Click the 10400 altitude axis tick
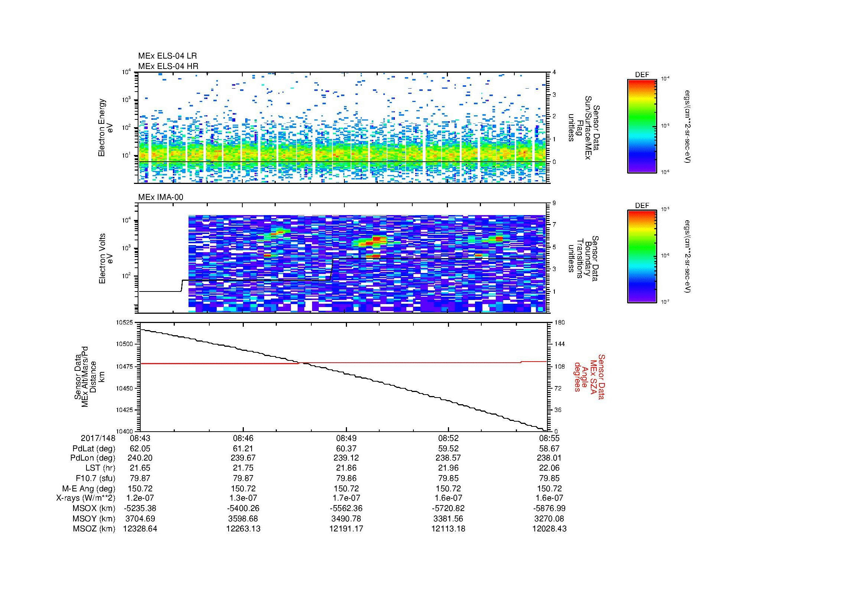Screen dimensions: 868x613 (124, 431)
